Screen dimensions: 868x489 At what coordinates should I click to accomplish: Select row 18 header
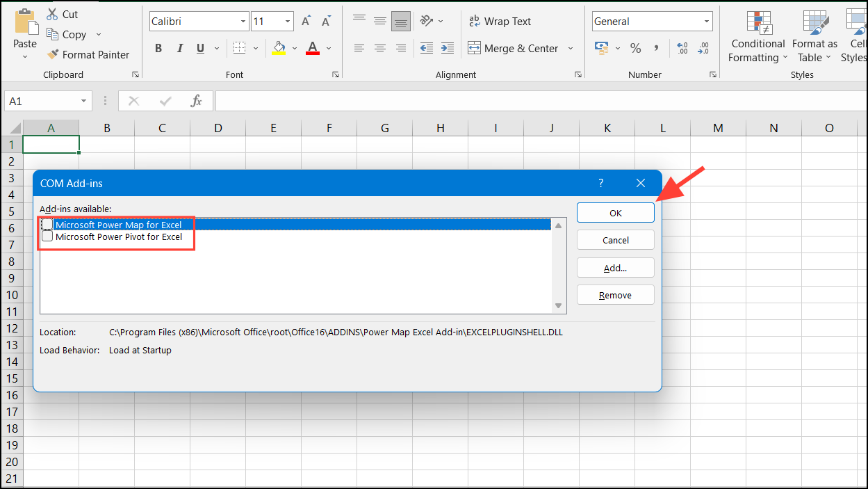point(12,428)
